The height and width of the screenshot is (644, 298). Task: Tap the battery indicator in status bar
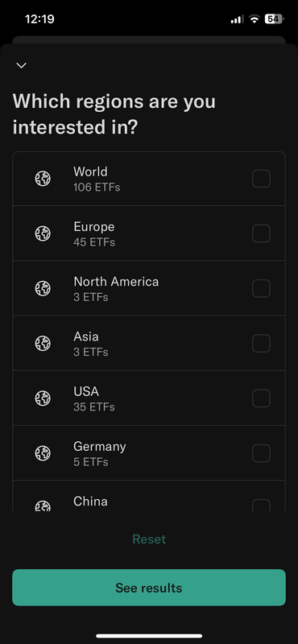click(x=274, y=19)
